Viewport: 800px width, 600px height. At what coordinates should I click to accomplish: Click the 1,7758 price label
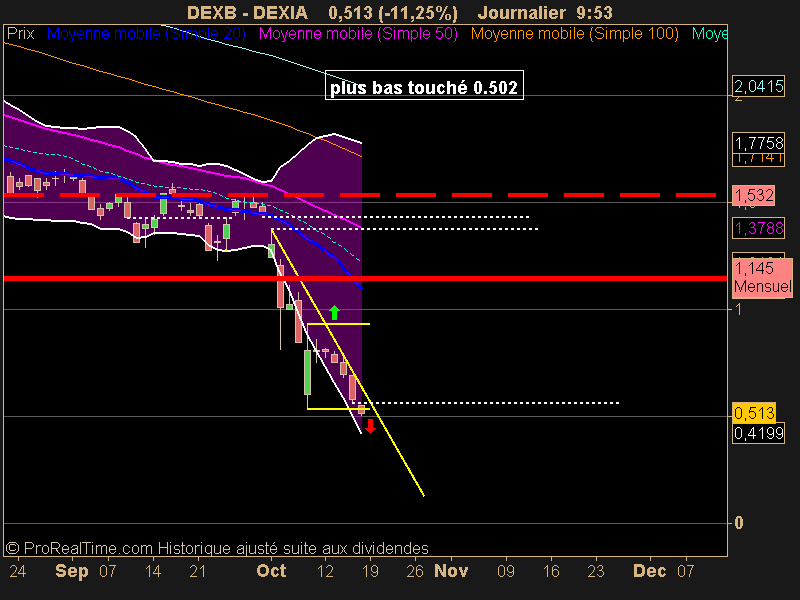click(x=758, y=142)
